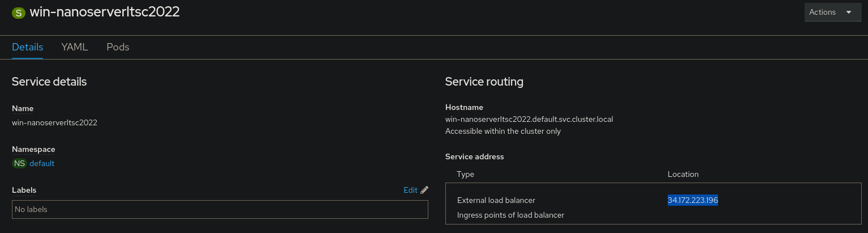Screen dimensions: 868x233
Task: Click the No labels field
Action: (220, 209)
